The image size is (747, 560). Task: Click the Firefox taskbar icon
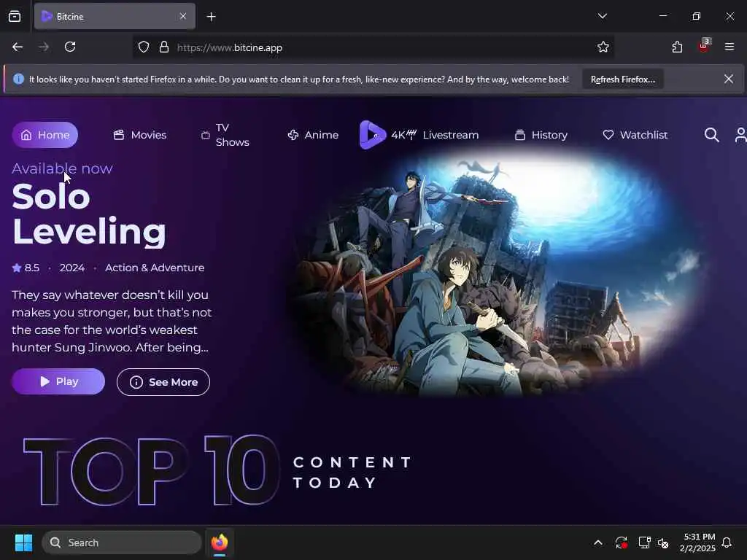pyautogui.click(x=219, y=542)
